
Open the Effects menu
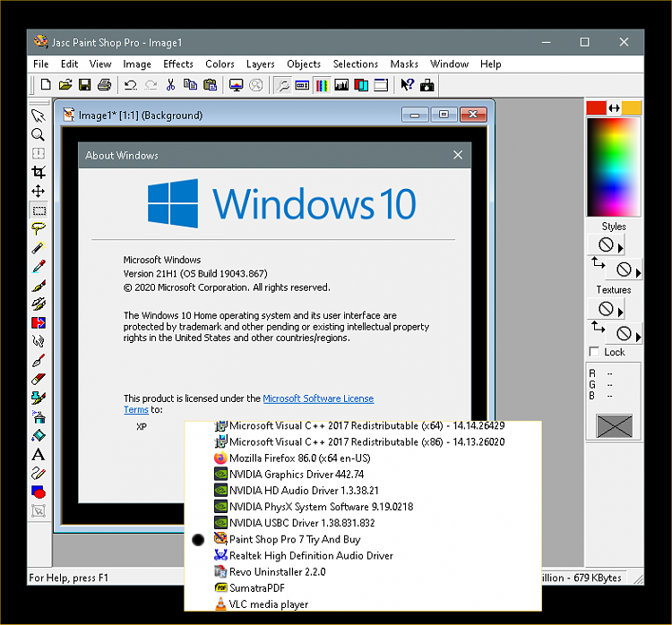tap(178, 64)
